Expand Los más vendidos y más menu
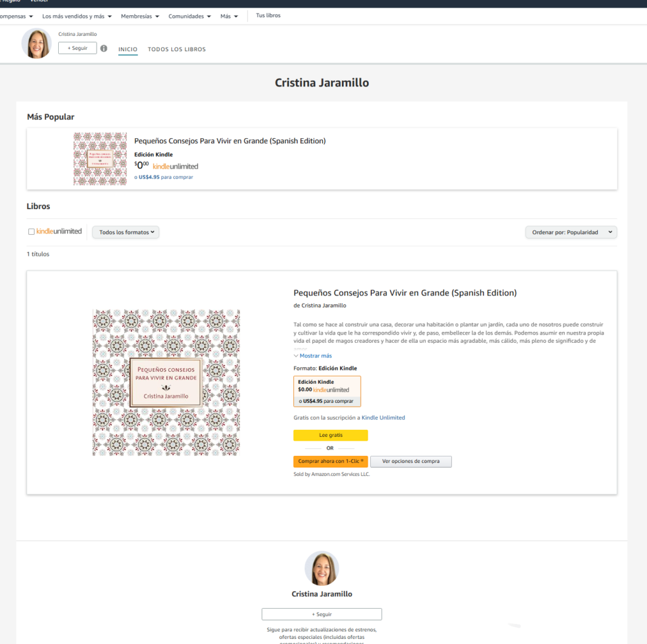Image resolution: width=647 pixels, height=644 pixels. [x=76, y=16]
